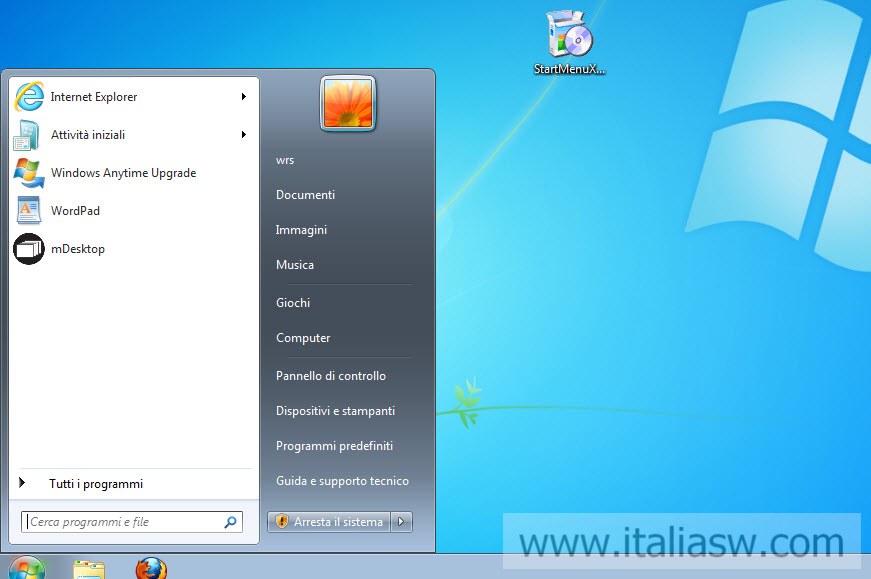Select the mDesktop entry text
The image size is (871, 579).
(x=78, y=249)
